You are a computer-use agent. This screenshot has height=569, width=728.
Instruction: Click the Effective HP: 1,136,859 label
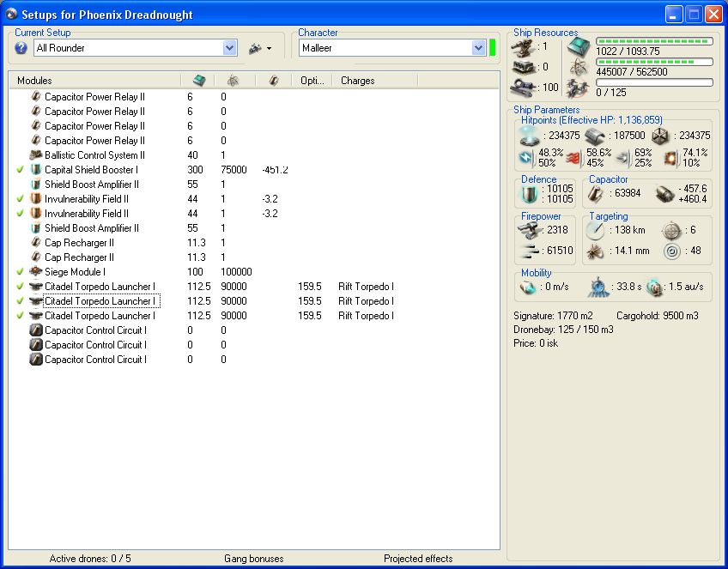point(611,120)
